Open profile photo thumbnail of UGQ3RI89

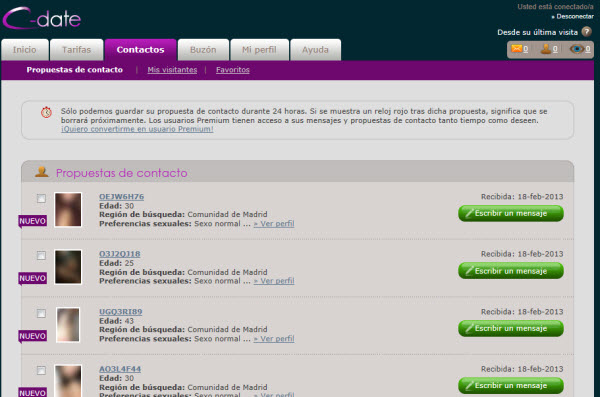pos(68,325)
